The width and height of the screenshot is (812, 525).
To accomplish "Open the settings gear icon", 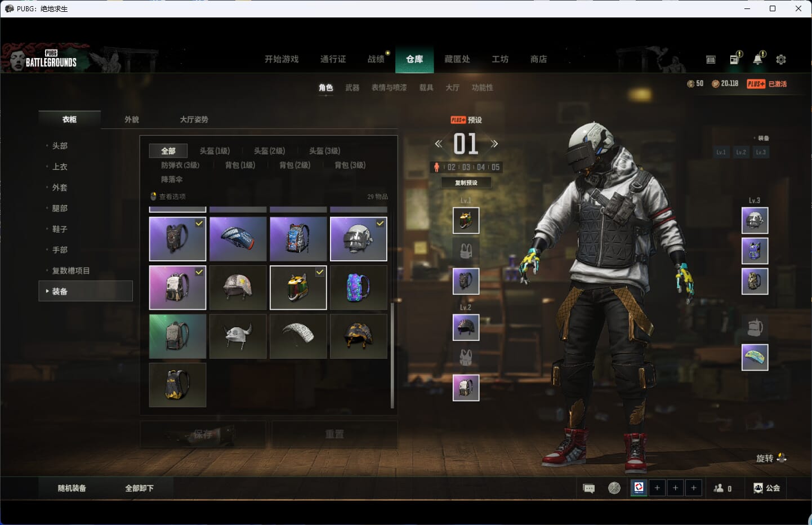I will pyautogui.click(x=781, y=59).
